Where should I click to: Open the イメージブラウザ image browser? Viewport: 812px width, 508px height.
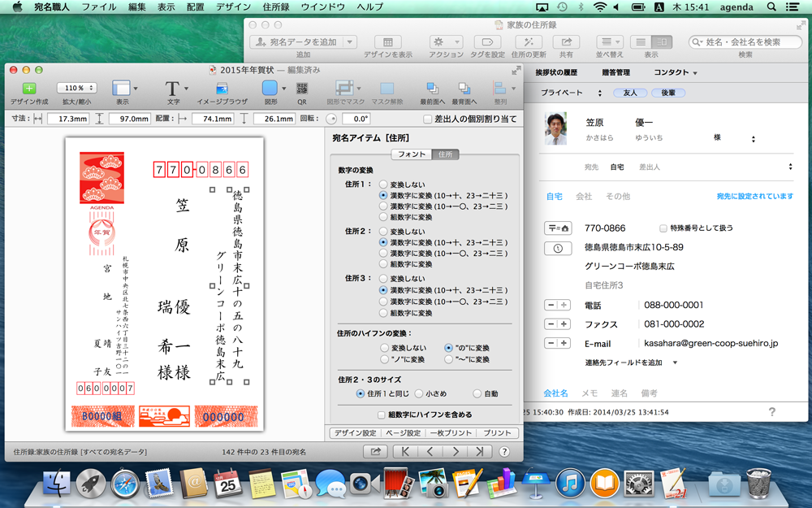click(222, 88)
